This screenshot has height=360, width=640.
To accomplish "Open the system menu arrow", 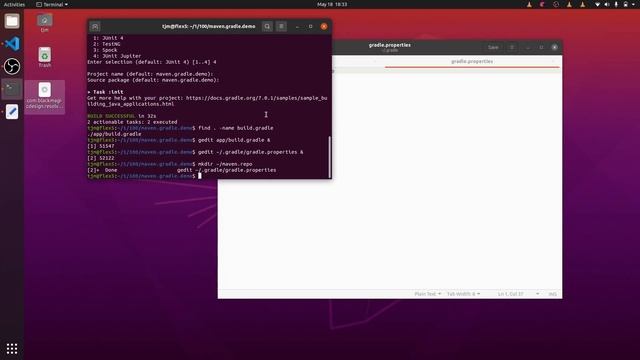I will point(634,4).
